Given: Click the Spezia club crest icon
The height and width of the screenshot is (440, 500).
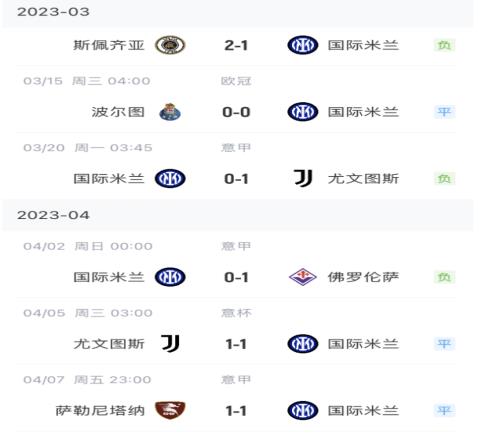Looking at the screenshot, I should coord(170,45).
